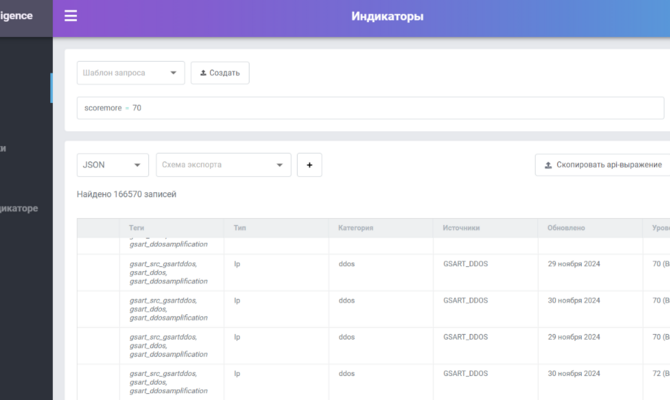Click the Создать button
Screen dimensions: 670x400
click(220, 73)
